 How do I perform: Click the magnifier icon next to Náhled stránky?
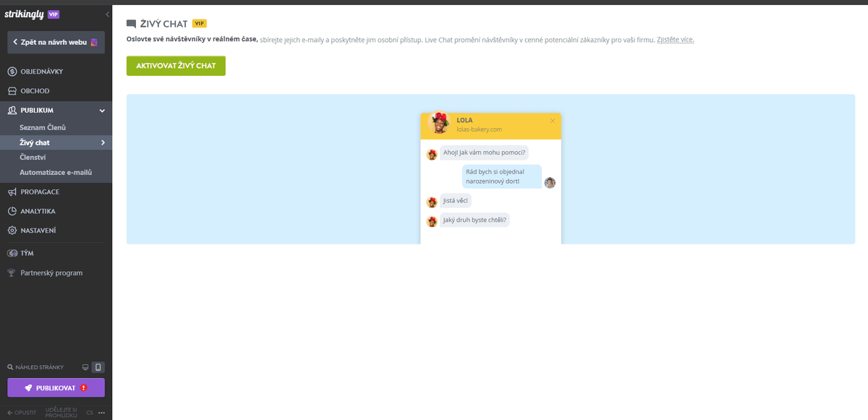point(9,367)
